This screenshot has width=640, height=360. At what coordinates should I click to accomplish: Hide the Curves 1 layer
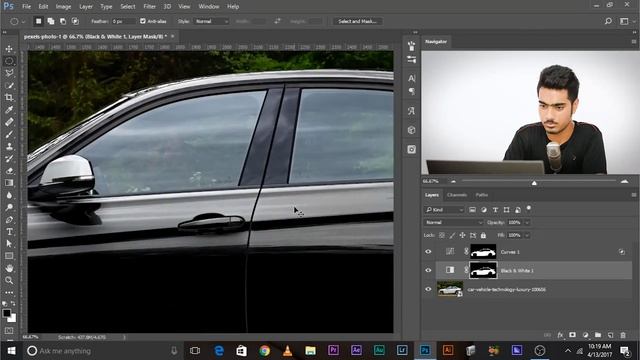pos(428,252)
